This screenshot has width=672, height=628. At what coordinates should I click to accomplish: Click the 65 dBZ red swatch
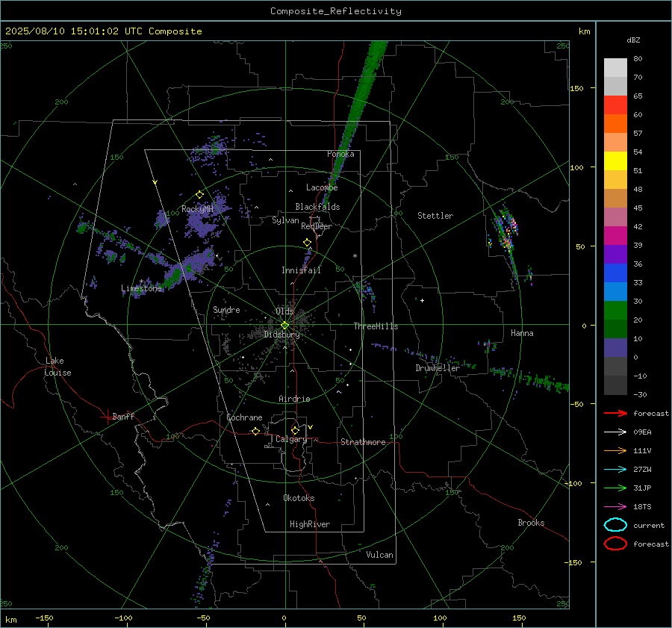tap(615, 105)
